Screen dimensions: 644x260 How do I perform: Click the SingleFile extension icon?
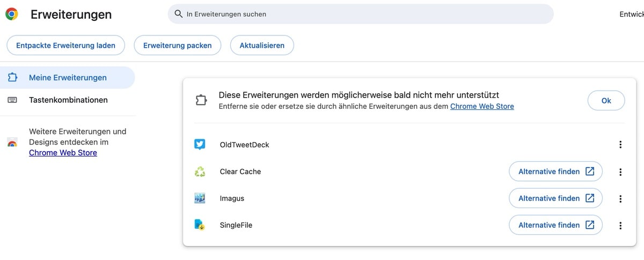(x=200, y=225)
